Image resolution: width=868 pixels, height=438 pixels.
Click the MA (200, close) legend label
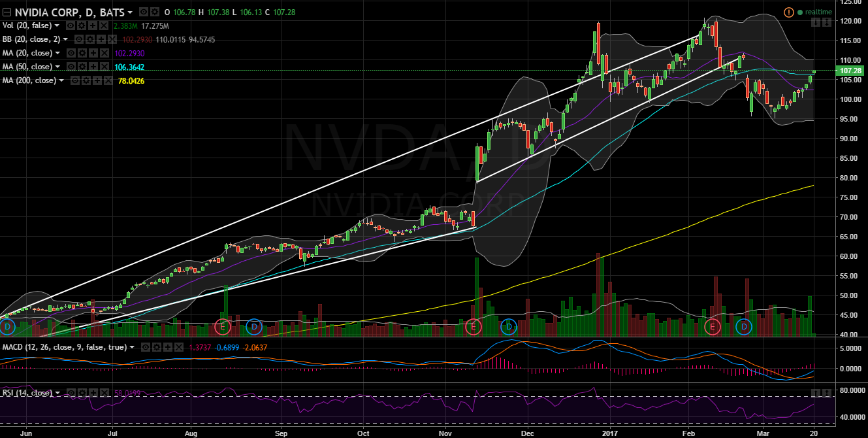[29, 80]
